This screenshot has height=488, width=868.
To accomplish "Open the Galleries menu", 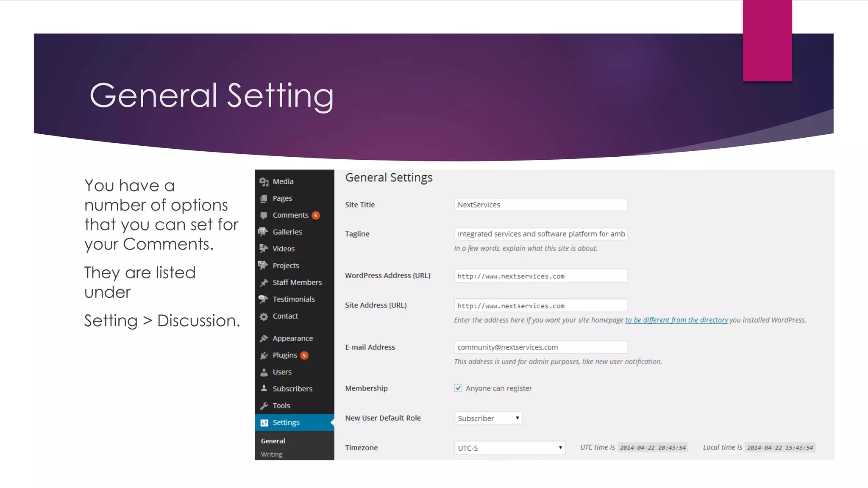I will 295,232.
